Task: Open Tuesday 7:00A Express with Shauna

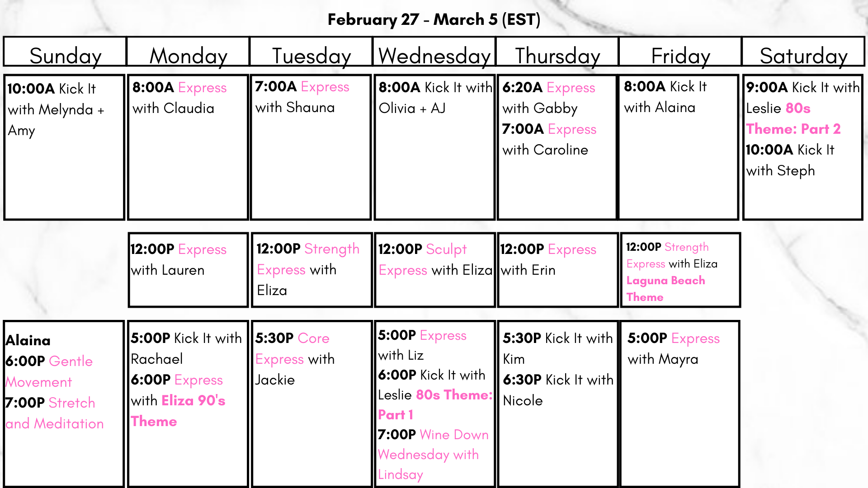Action: point(302,97)
